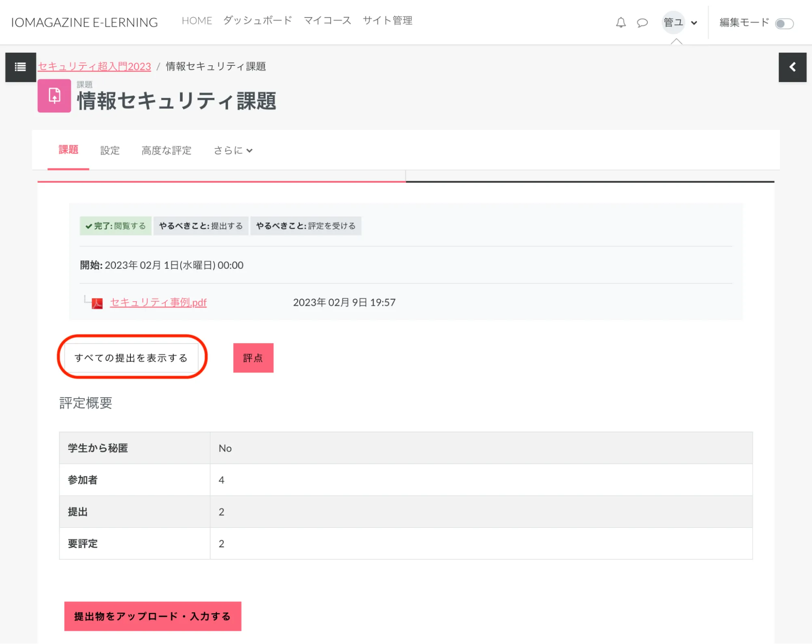Image resolution: width=812 pixels, height=644 pixels.
Task: Toggle the 編集モード switch
Action: point(784,24)
